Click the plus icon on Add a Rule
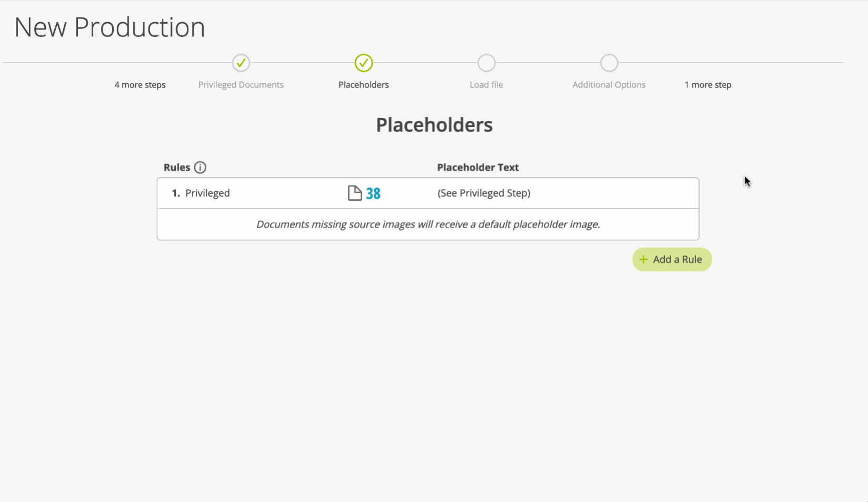Viewport: 868px width, 502px height. pyautogui.click(x=643, y=260)
